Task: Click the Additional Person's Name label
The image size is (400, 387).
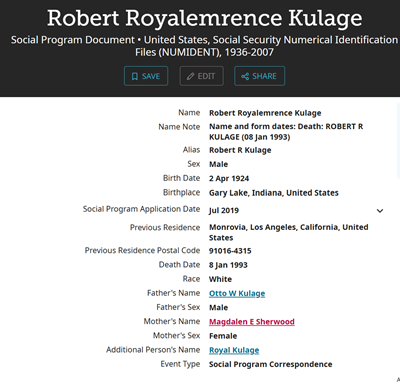Action: [x=153, y=350]
